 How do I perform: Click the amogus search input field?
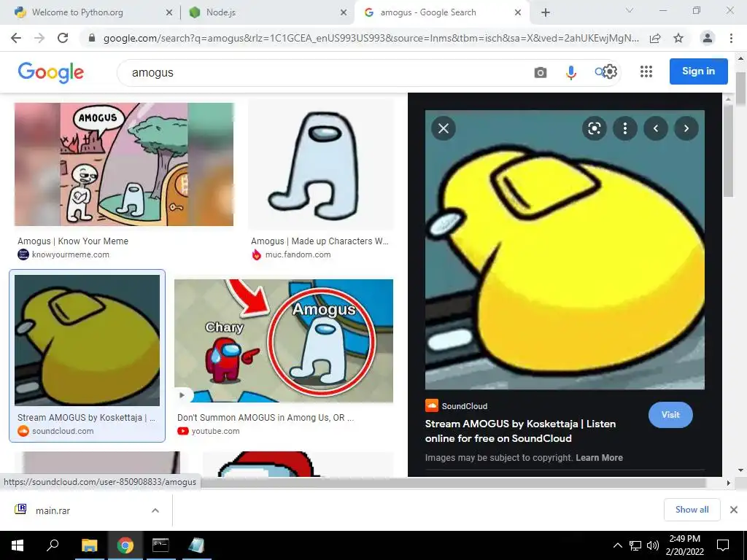(x=324, y=72)
